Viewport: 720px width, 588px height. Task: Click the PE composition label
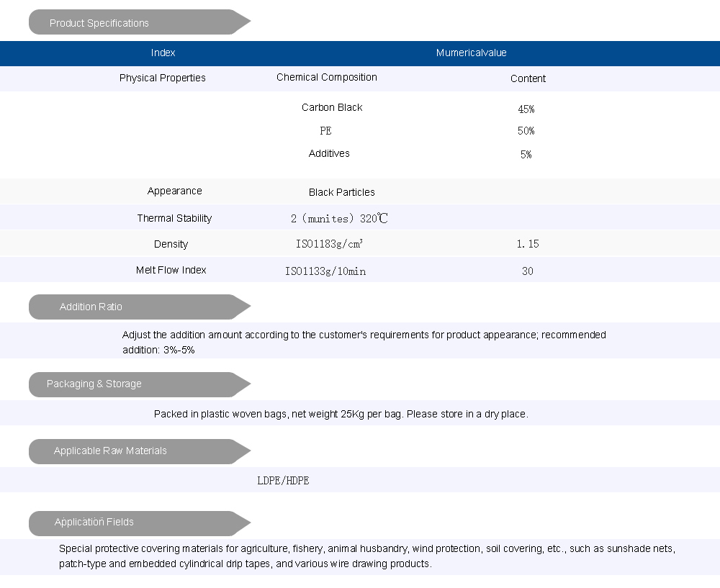point(325,131)
